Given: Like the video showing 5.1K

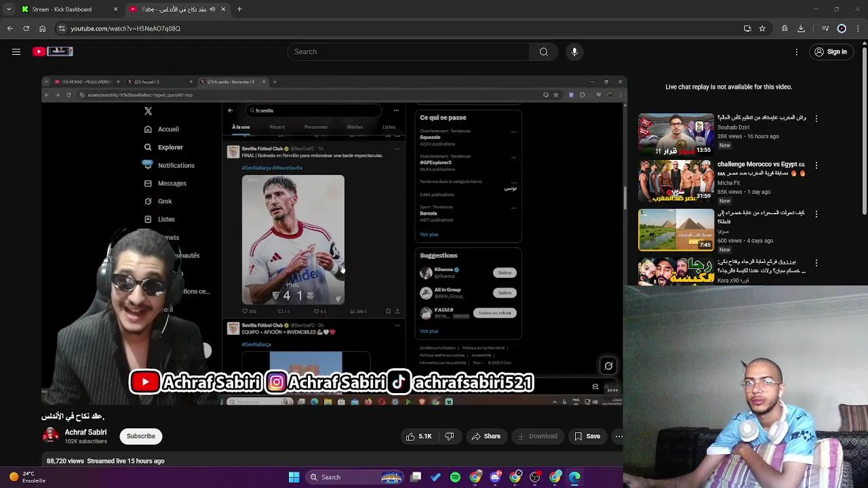Looking at the screenshot, I should coord(418,436).
